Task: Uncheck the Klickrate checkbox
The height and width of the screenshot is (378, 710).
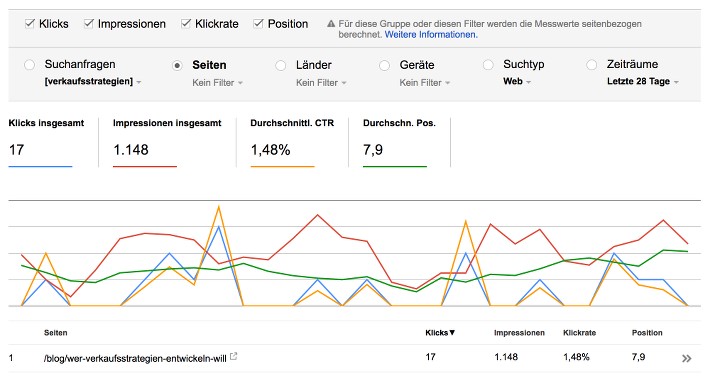Action: (186, 24)
